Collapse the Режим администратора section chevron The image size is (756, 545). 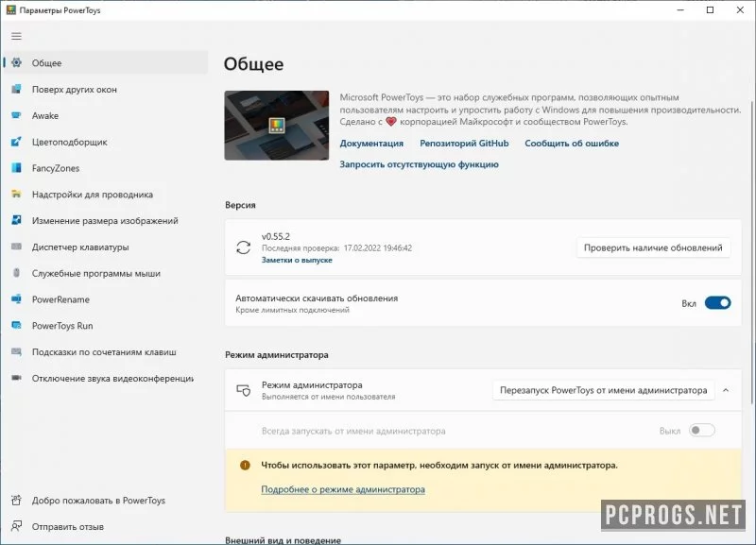pyautogui.click(x=726, y=390)
